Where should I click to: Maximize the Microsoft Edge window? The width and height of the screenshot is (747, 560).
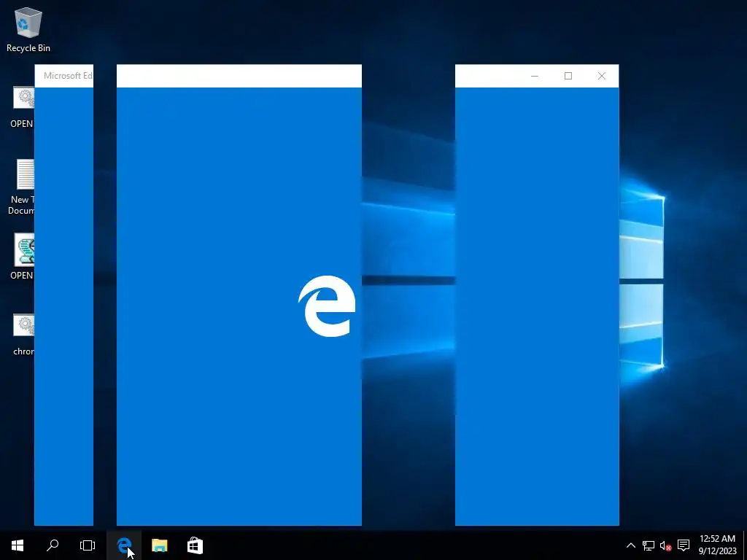pyautogui.click(x=568, y=76)
